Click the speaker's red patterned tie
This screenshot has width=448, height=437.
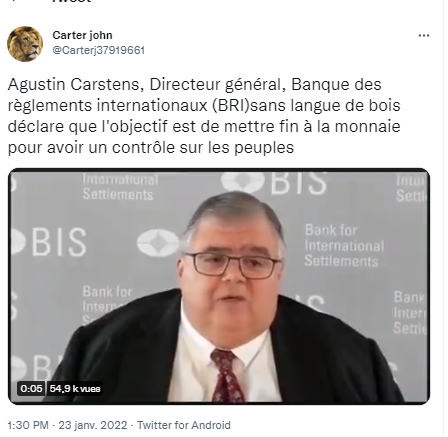[x=227, y=375]
